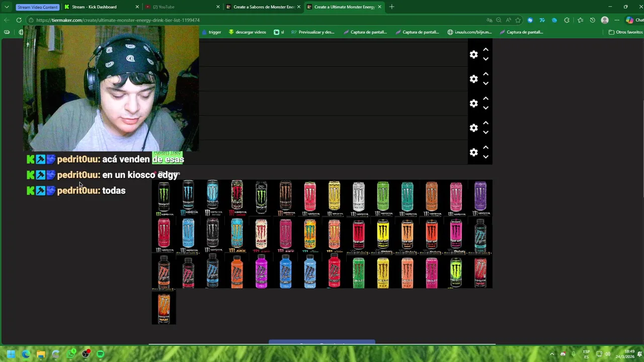Switch to Stream - Kick Dashboard tab
The width and height of the screenshot is (644, 362).
[x=101, y=7]
